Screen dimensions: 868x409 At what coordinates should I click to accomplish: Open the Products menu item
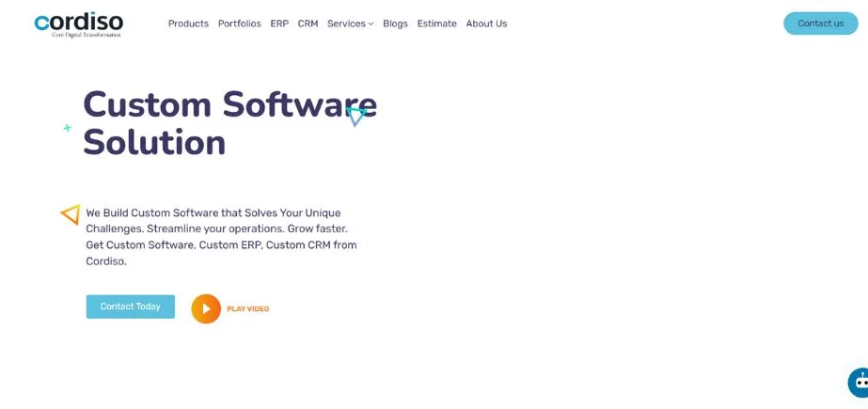(x=188, y=24)
